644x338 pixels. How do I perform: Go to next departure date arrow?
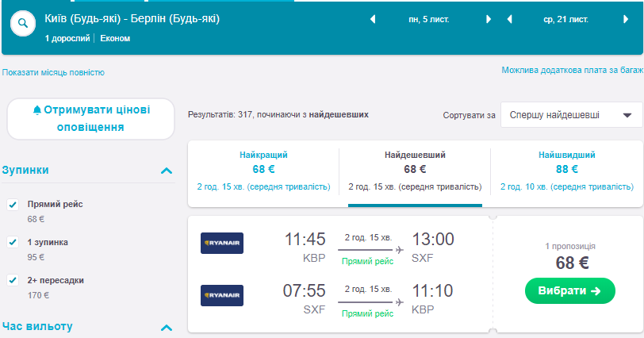coord(489,20)
